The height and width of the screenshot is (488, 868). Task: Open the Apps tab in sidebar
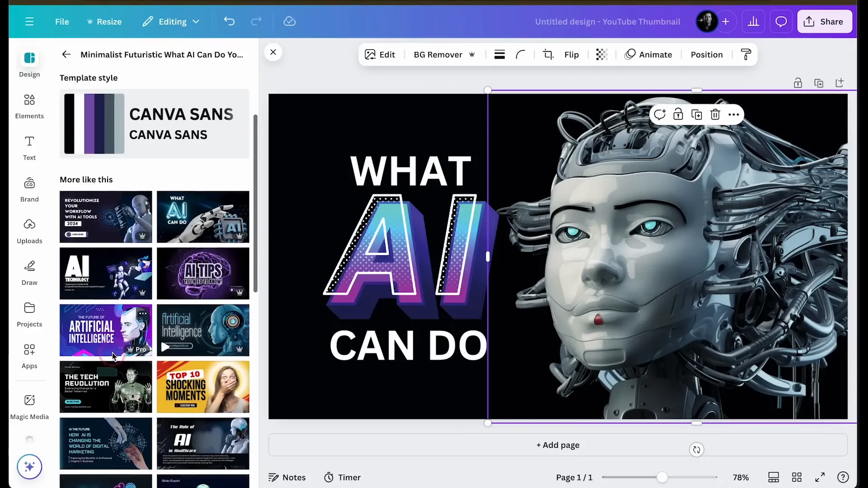[x=29, y=357]
